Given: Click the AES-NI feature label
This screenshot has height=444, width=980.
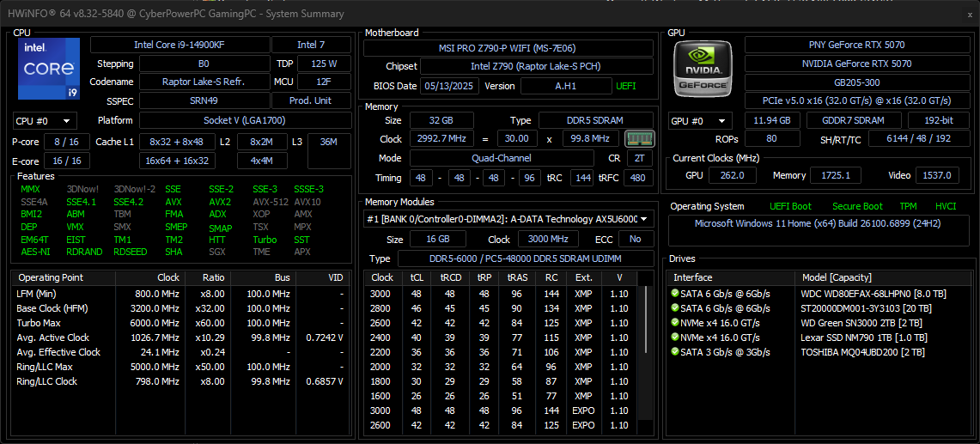Looking at the screenshot, I should (x=35, y=252).
